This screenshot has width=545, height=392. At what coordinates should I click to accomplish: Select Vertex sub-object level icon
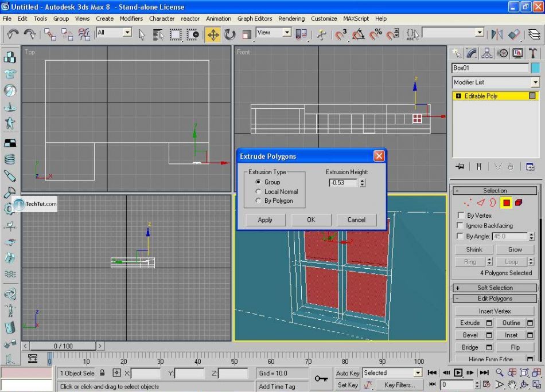[x=468, y=203]
